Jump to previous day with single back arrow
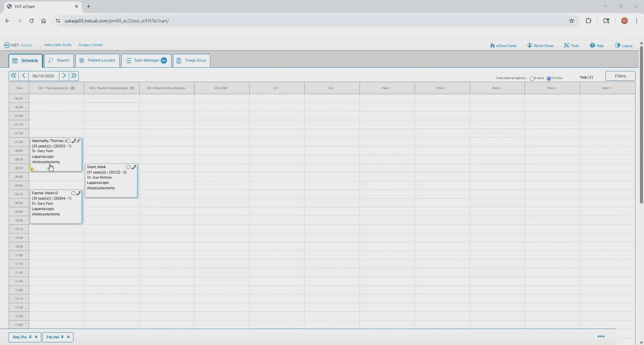644x345 pixels. coord(23,76)
